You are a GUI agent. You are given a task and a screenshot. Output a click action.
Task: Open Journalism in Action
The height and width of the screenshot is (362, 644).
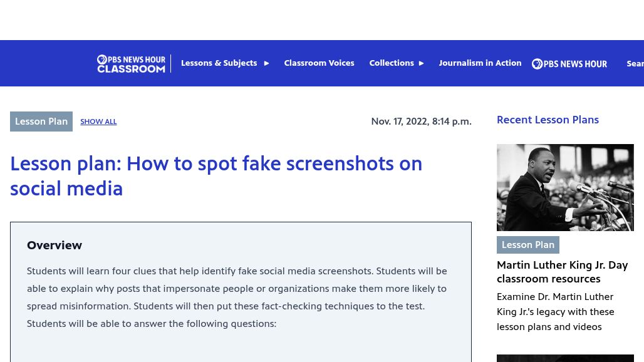(x=480, y=63)
